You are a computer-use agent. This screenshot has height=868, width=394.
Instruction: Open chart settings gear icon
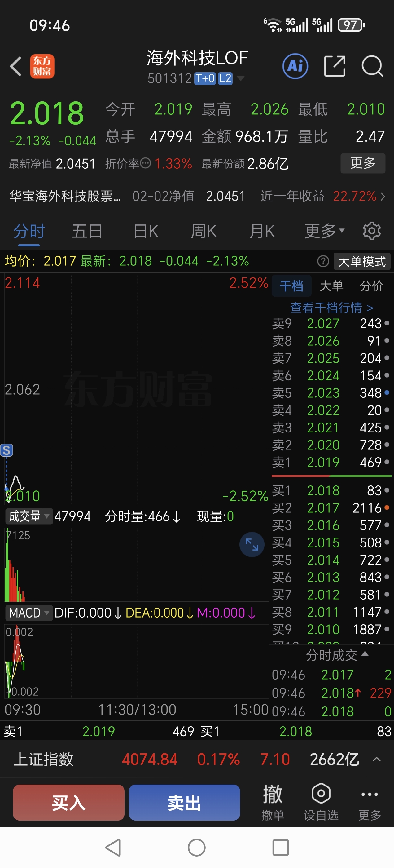click(372, 231)
